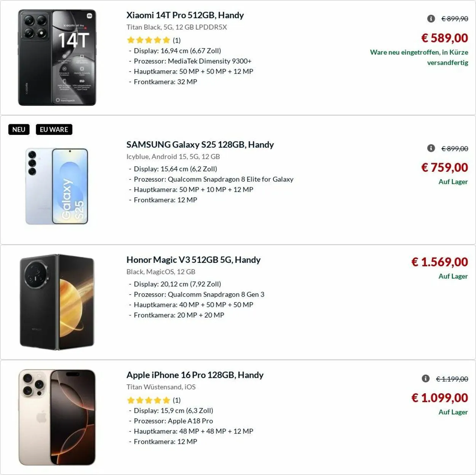Open Xiaomi 14T Pro 512GB product title
Image resolution: width=476 pixels, height=475 pixels.
[x=185, y=15]
